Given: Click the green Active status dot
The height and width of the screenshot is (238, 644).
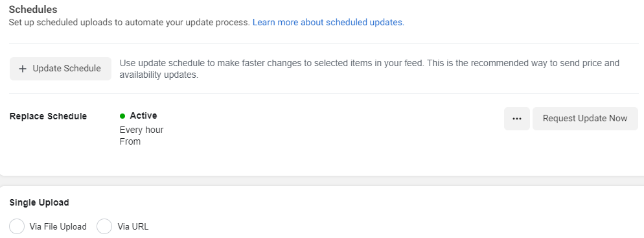Looking at the screenshot, I should [x=122, y=116].
